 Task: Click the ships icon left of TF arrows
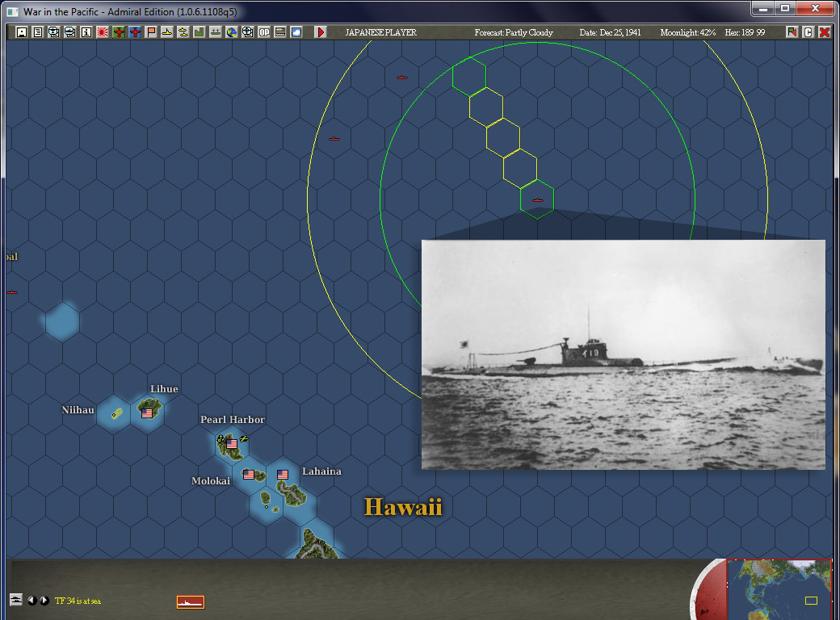click(x=16, y=600)
